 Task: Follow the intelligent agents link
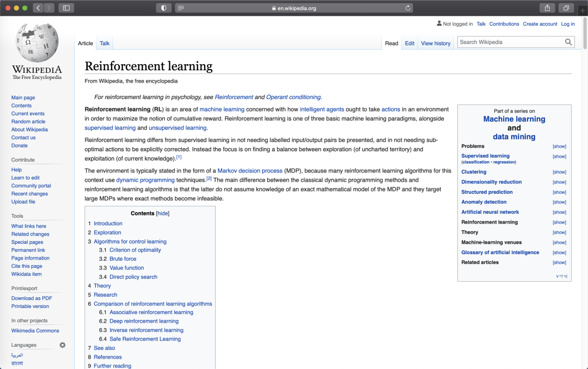(x=322, y=109)
